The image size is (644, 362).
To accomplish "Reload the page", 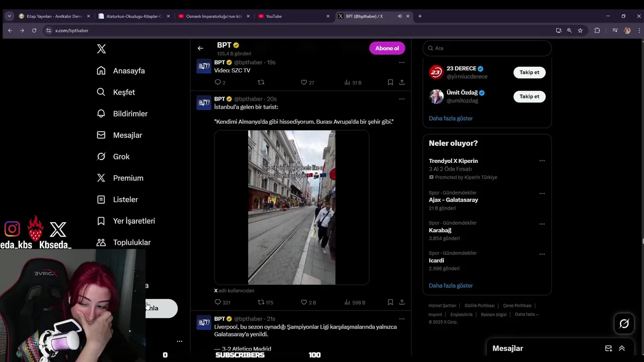I will 34,31.
